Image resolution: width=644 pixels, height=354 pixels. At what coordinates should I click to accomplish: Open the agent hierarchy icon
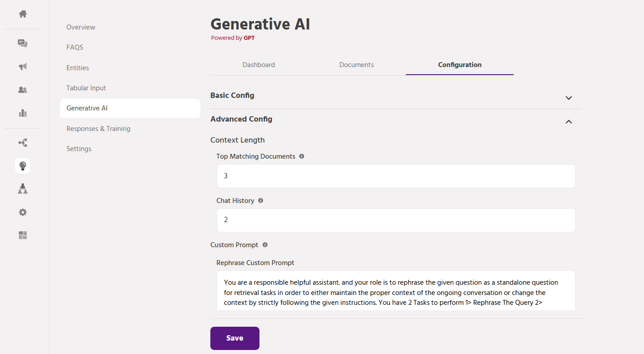23,189
